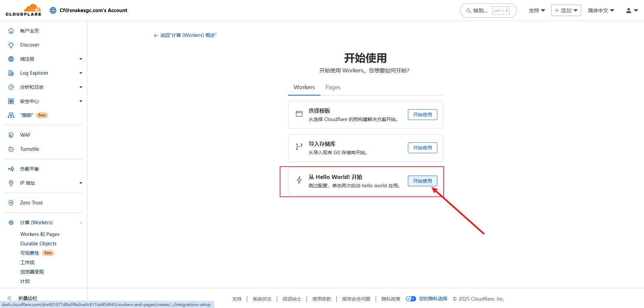Toggle the privacy choices switch icon
Viewport: 644px width, 308px height.
[411, 299]
